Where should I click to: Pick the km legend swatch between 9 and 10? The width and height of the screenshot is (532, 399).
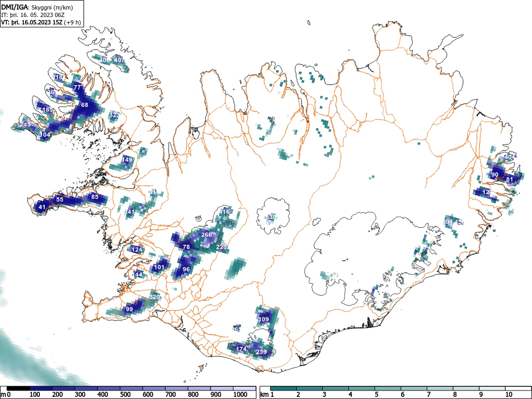click(x=492, y=388)
